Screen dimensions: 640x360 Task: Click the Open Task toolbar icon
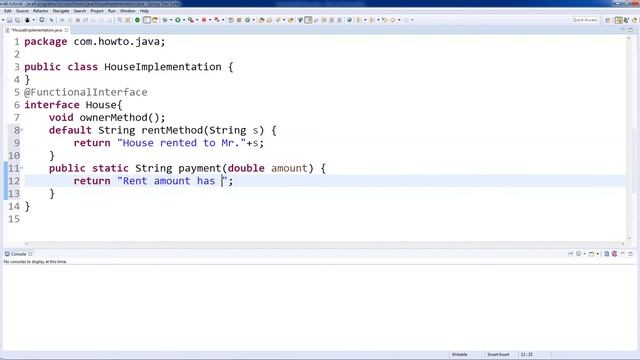pos(269,20)
